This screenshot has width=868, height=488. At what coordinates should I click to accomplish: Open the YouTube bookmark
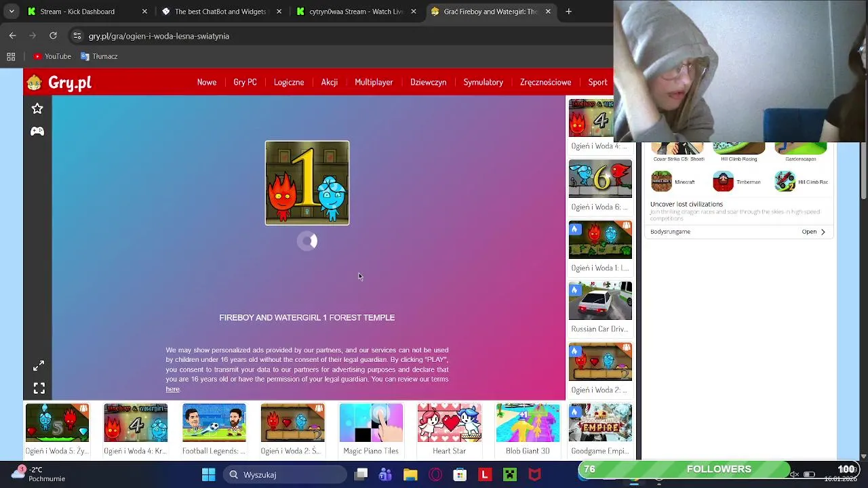coord(52,57)
